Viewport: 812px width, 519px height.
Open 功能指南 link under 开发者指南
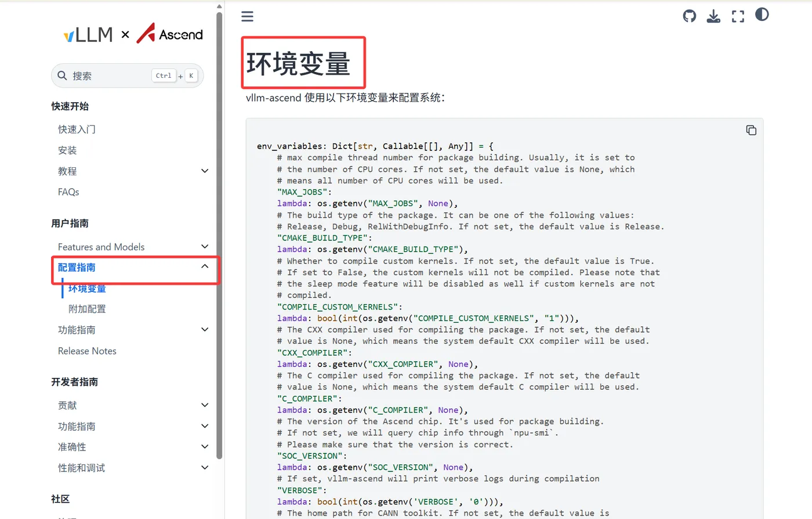pos(77,426)
